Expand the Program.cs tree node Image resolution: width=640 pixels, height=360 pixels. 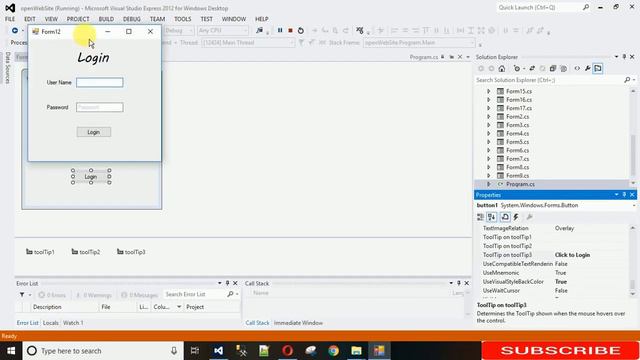click(x=489, y=184)
